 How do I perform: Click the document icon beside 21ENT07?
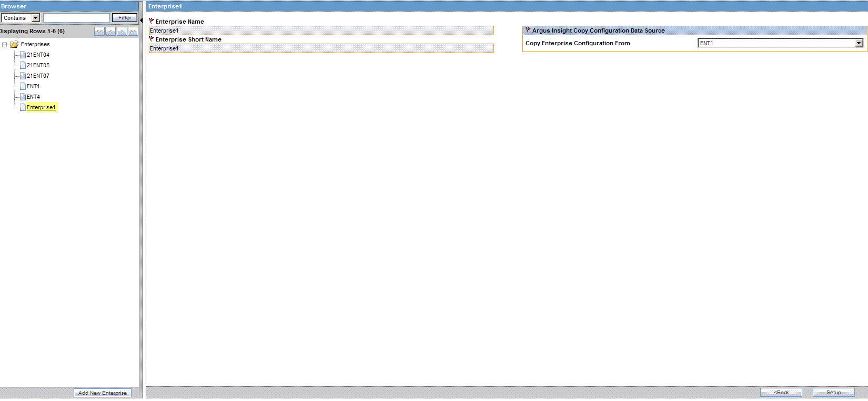click(23, 76)
